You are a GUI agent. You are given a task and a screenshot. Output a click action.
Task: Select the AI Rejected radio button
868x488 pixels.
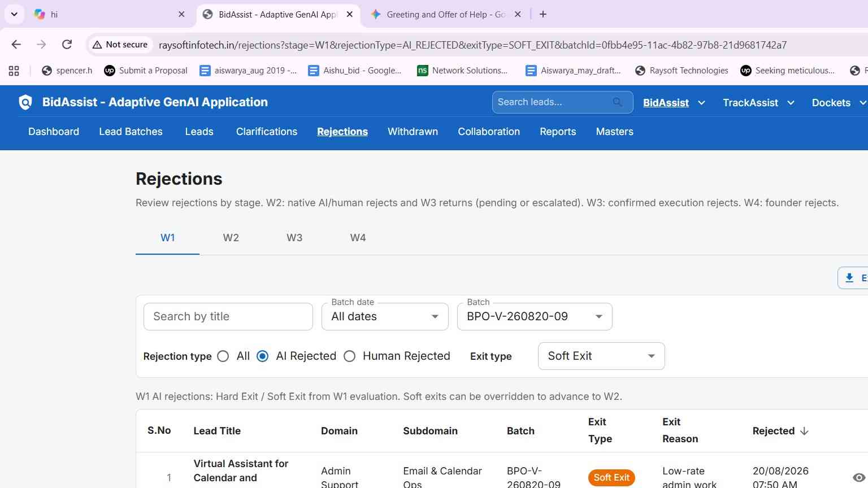pos(262,356)
